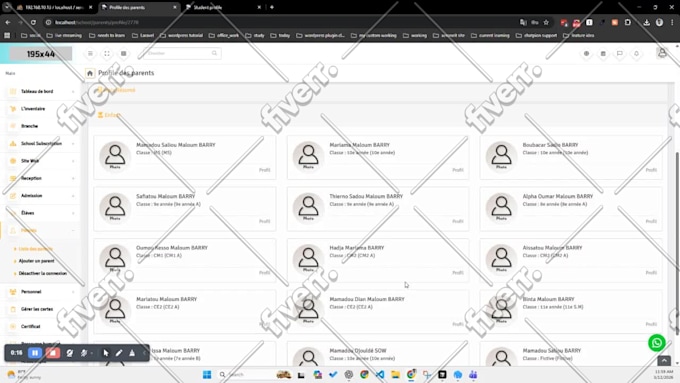Open the user avatar menu top right
This screenshot has height=383, width=680.
[662, 53]
